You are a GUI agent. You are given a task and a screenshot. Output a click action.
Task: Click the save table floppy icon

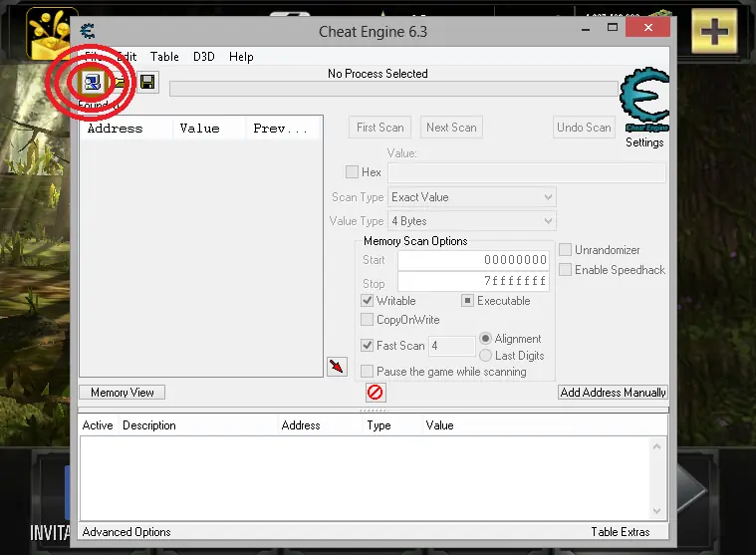pyautogui.click(x=147, y=82)
